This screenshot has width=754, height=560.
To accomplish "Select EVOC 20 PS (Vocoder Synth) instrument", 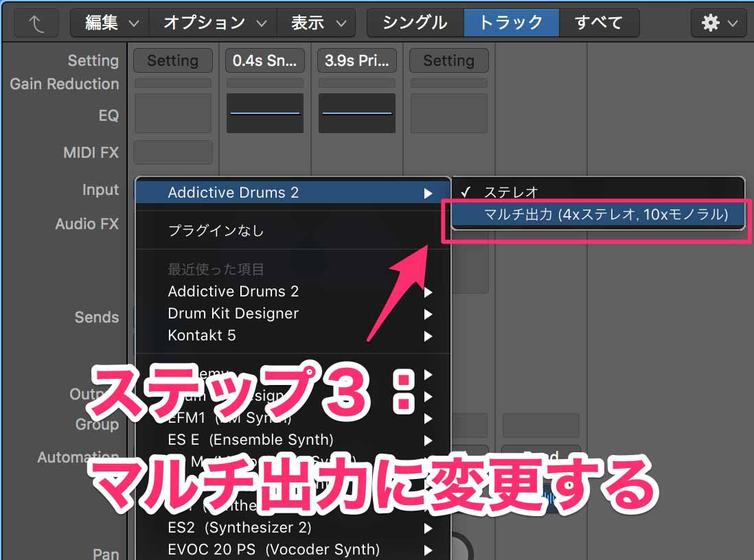I will click(293, 550).
